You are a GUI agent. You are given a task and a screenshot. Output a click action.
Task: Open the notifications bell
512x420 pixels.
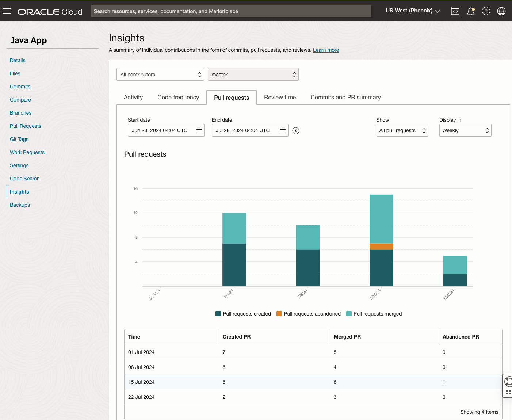(470, 11)
